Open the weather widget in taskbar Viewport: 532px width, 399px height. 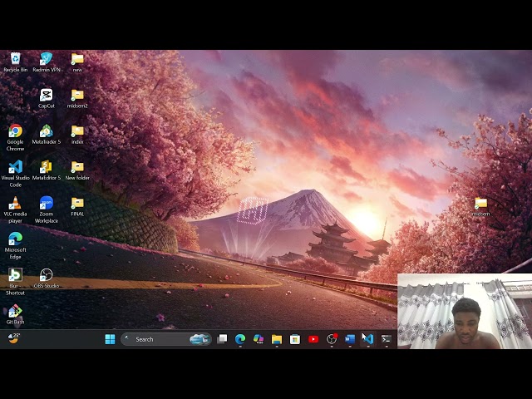pyautogui.click(x=13, y=338)
